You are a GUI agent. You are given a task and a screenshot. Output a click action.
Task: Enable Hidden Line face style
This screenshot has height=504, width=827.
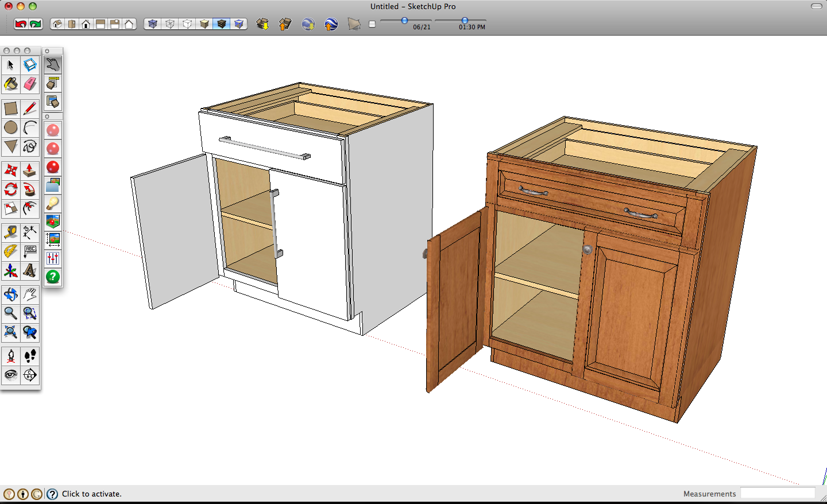point(187,24)
